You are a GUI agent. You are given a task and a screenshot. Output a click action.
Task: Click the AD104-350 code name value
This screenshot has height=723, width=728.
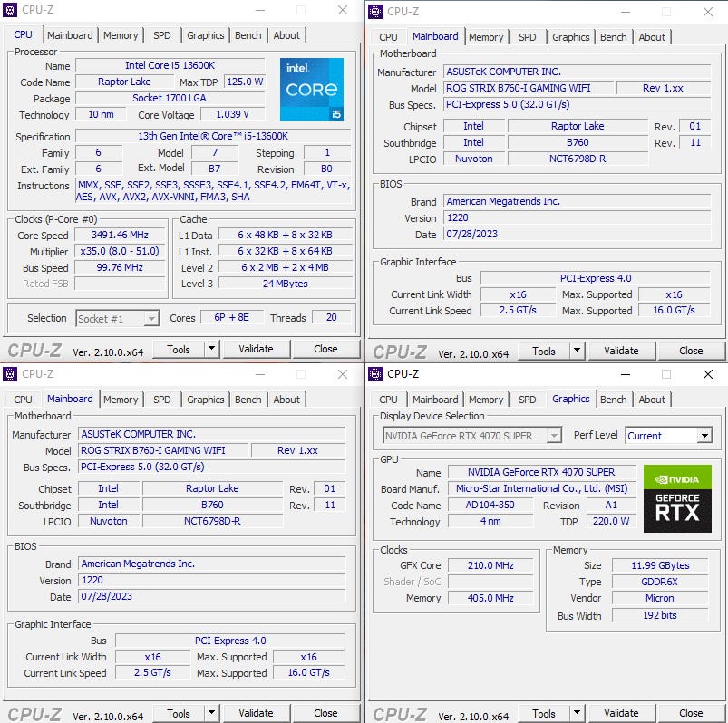pyautogui.click(x=490, y=505)
